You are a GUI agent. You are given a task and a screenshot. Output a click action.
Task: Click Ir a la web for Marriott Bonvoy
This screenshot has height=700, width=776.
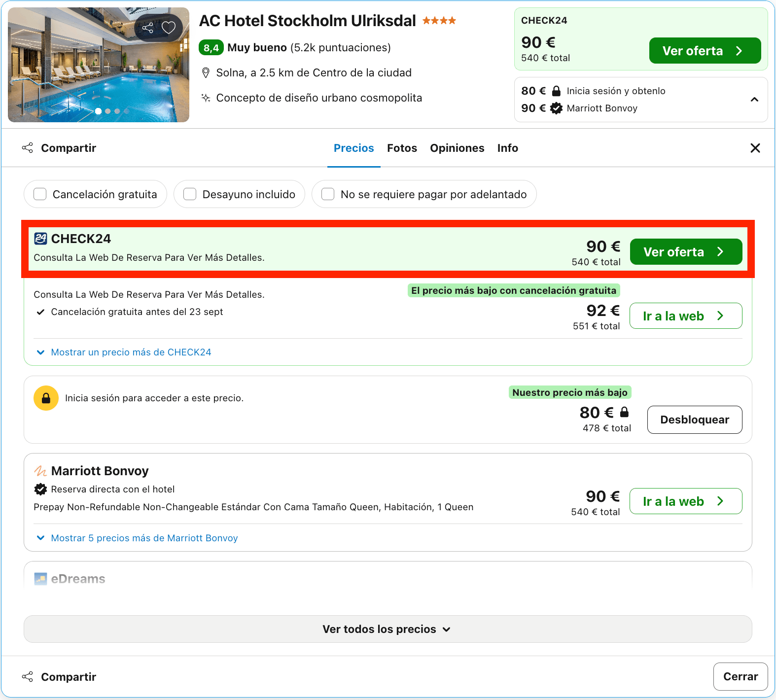click(x=686, y=501)
